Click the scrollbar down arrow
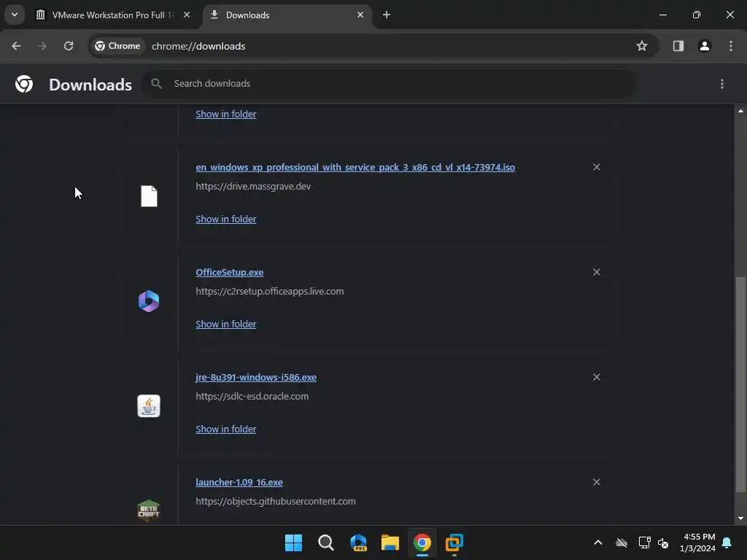 pos(740,518)
